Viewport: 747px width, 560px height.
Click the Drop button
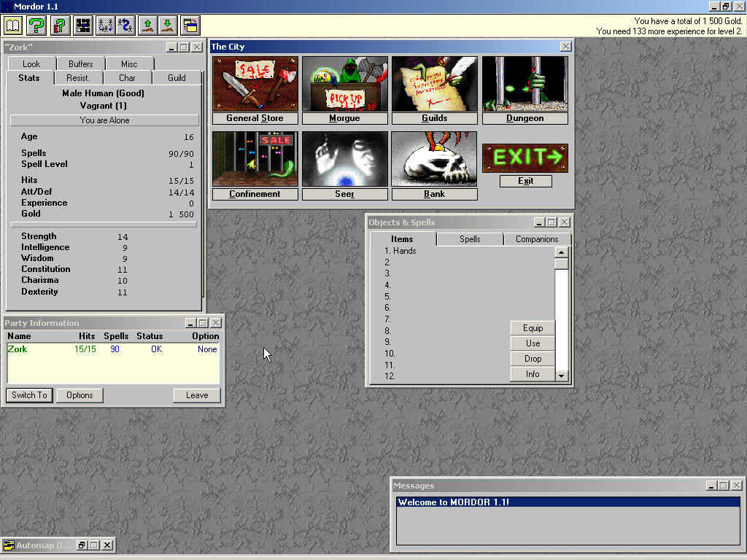(x=533, y=359)
